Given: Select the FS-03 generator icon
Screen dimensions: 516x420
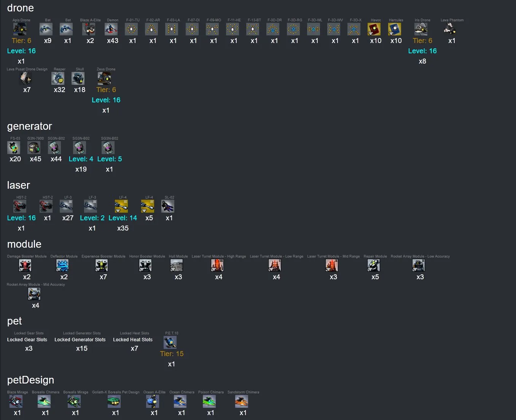Looking at the screenshot, I should point(14,148).
